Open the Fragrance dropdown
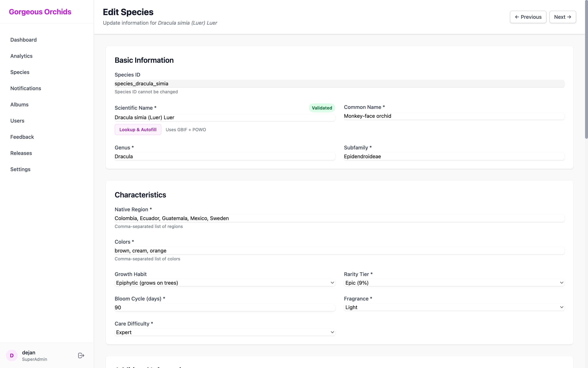The image size is (588, 368). (454, 307)
